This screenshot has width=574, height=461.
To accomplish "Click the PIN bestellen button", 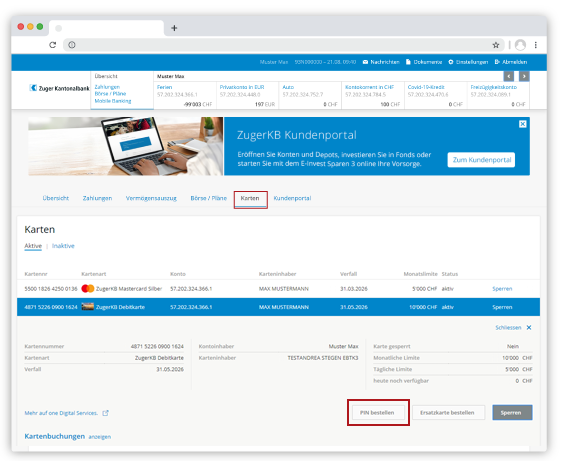I will tap(379, 413).
